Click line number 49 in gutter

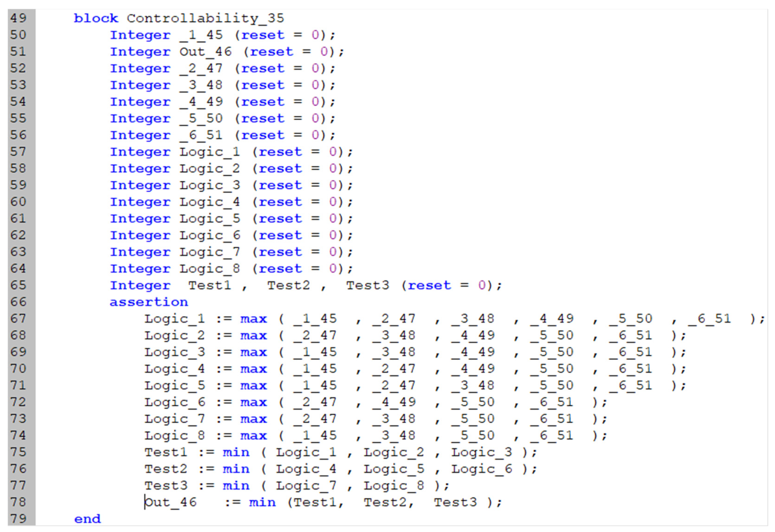(18, 18)
